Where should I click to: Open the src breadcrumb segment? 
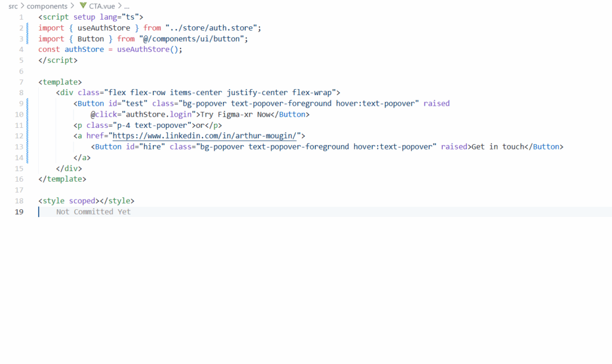13,6
